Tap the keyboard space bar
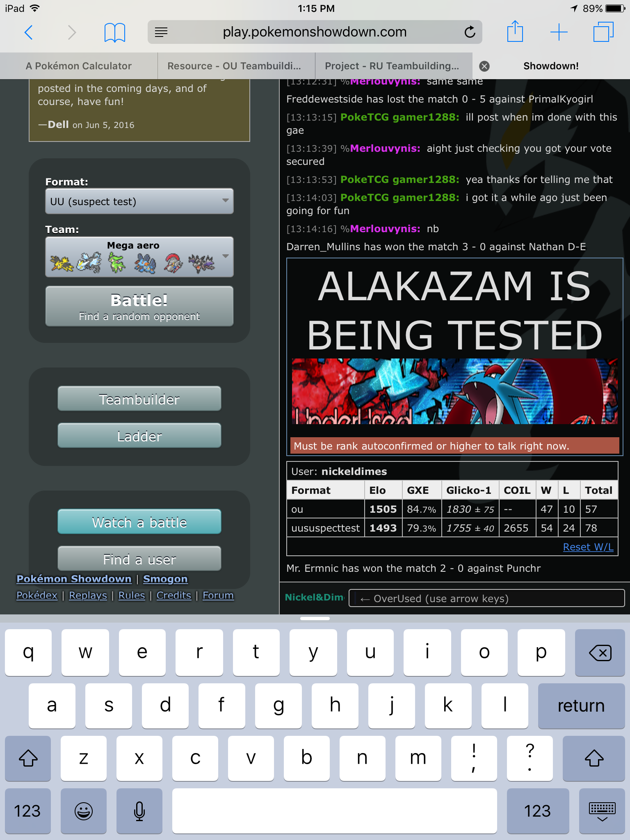 (335, 811)
